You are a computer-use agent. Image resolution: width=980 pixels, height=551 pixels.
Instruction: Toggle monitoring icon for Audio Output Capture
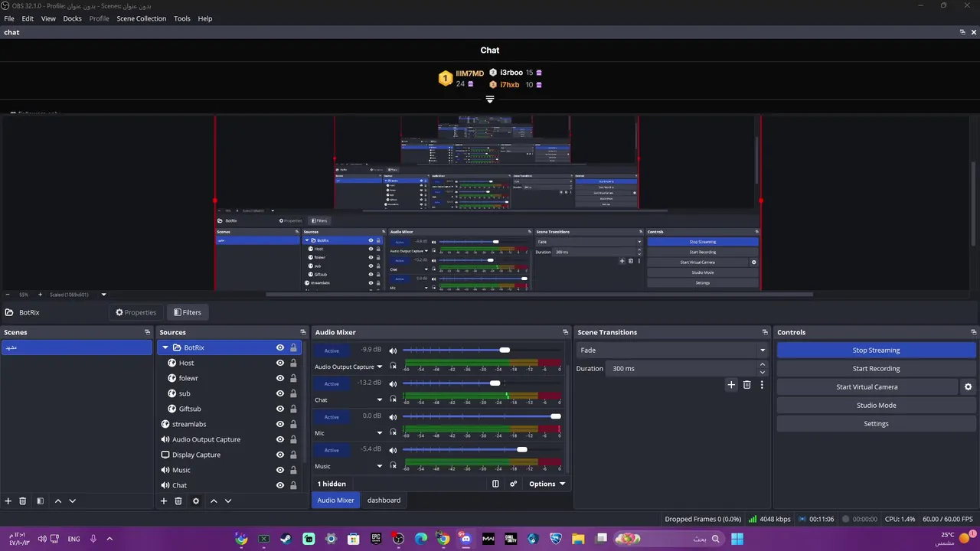pyautogui.click(x=393, y=367)
